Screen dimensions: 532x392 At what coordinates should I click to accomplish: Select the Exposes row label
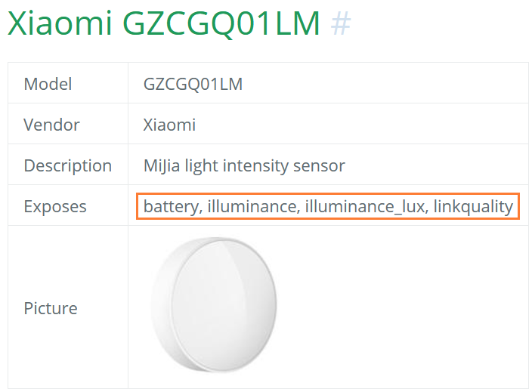(x=55, y=206)
